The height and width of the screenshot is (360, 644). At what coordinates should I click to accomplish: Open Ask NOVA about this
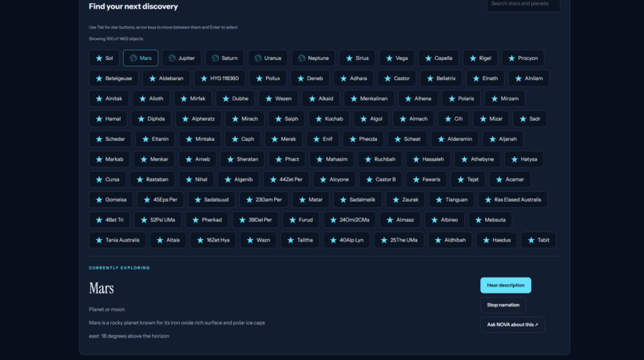[x=512, y=325]
